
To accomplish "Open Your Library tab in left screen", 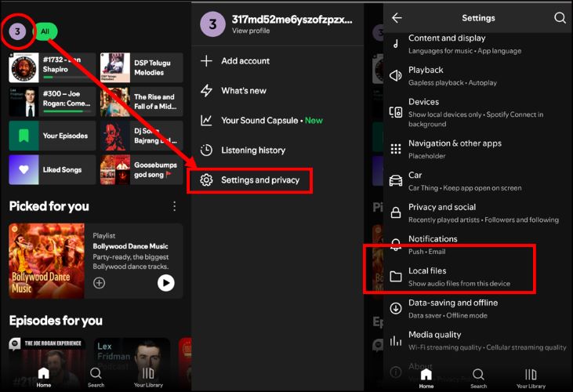I will tap(148, 377).
